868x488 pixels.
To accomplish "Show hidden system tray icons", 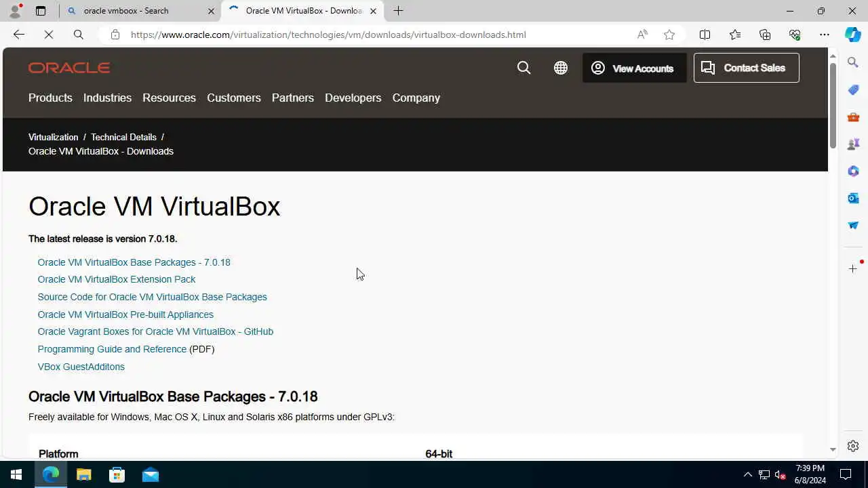I will tap(747, 474).
